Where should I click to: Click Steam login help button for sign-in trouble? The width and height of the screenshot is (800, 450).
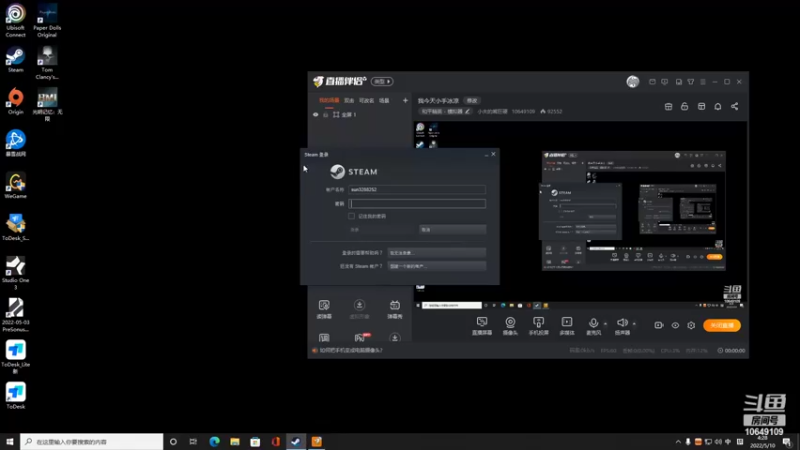(x=437, y=253)
